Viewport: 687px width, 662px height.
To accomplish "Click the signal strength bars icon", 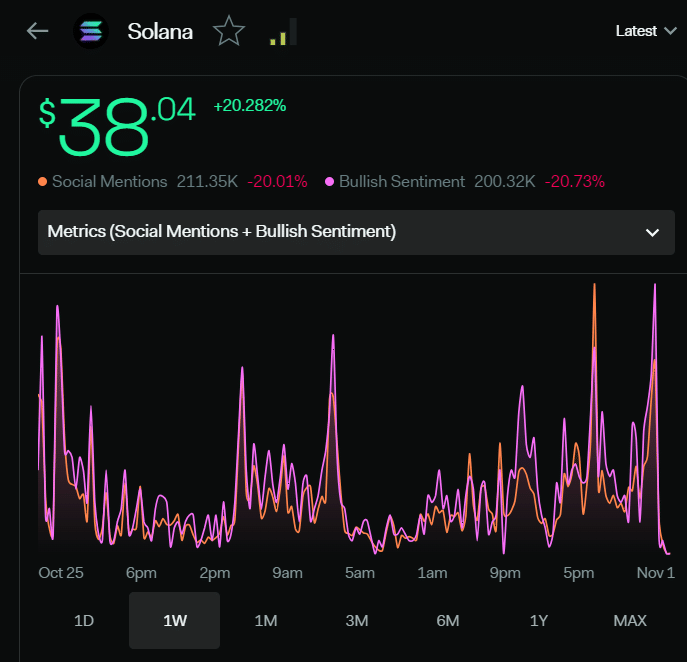I will point(283,32).
